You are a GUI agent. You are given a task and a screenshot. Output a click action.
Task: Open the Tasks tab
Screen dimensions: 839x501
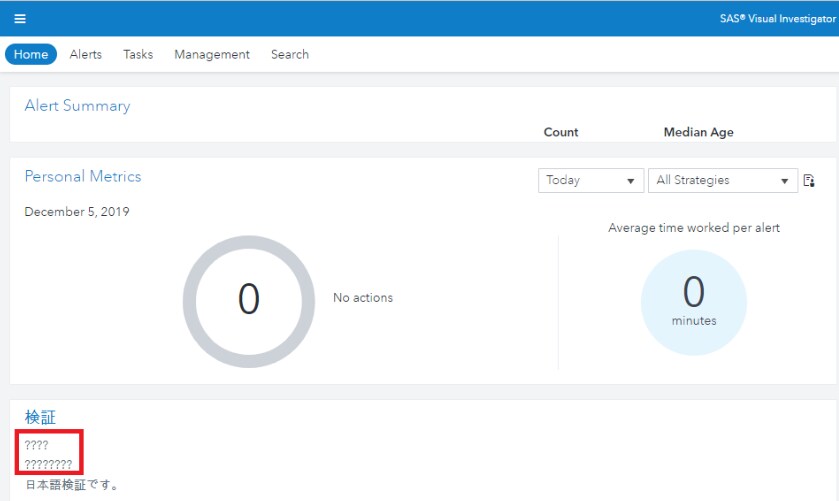(x=138, y=54)
